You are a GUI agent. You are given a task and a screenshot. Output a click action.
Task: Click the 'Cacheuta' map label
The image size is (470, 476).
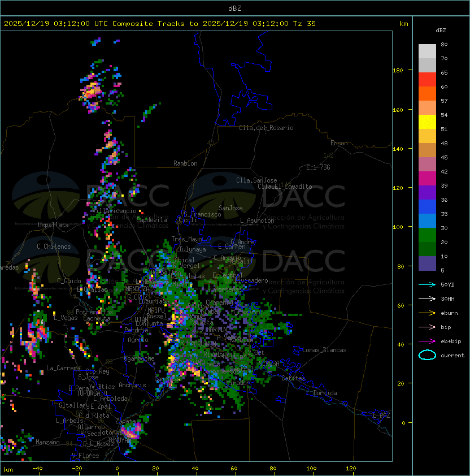click(97, 318)
